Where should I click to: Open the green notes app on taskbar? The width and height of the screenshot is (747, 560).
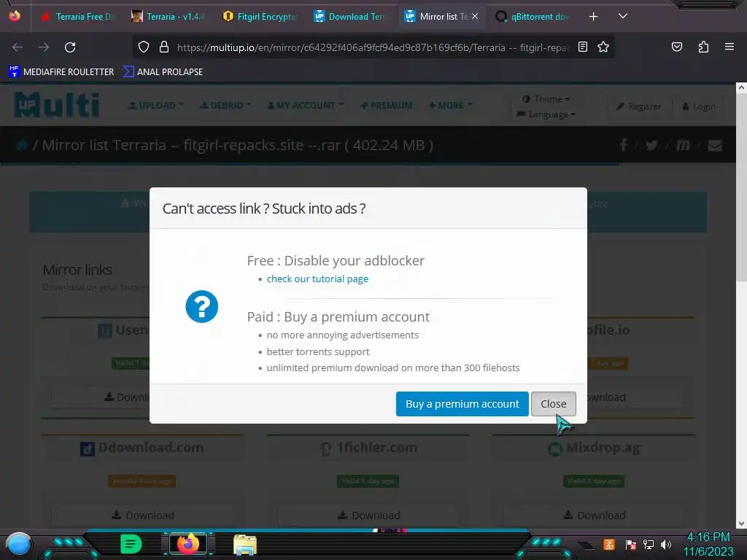tap(131, 544)
